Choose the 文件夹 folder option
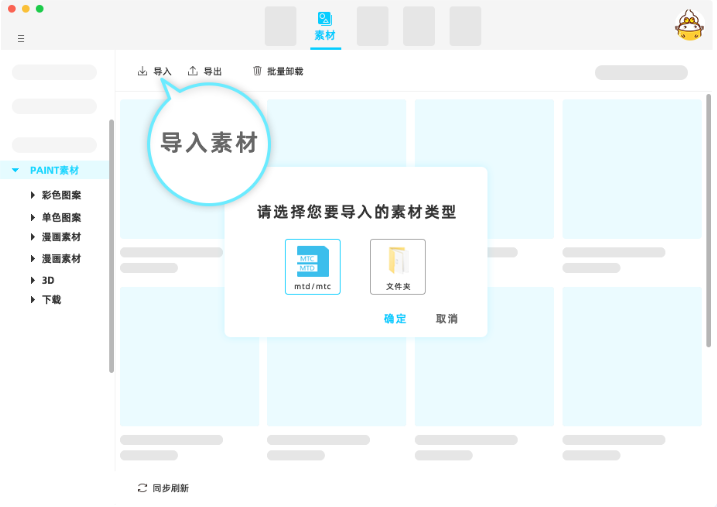This screenshot has width=717, height=507. (x=398, y=267)
